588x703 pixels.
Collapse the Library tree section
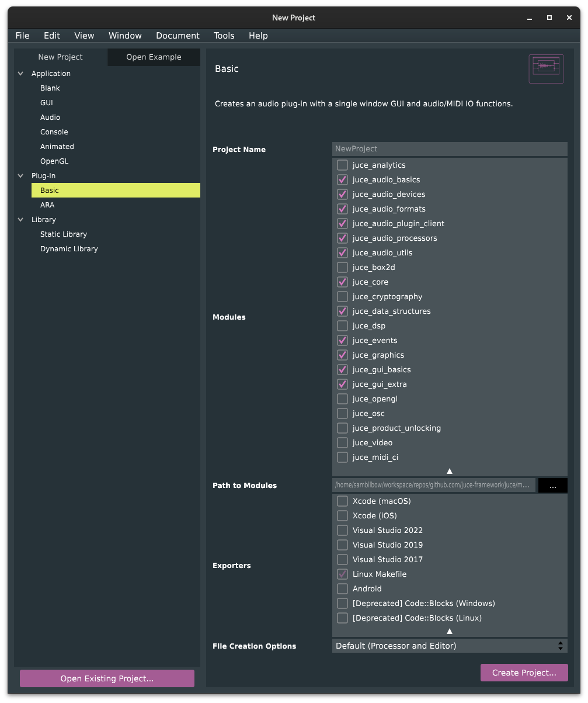tap(21, 220)
